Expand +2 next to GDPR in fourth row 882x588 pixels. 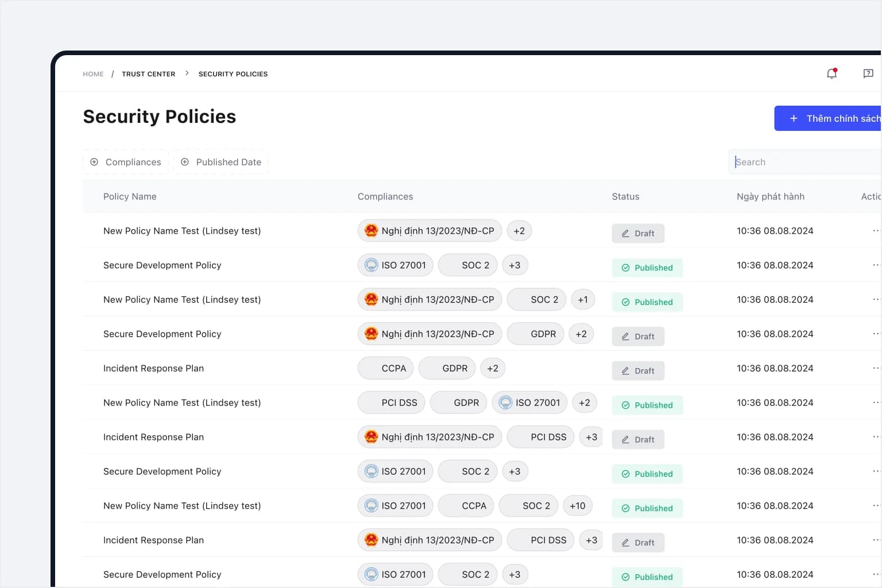click(x=581, y=334)
